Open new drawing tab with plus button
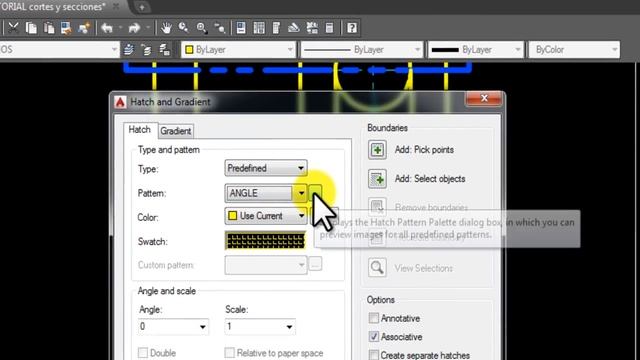The width and height of the screenshot is (640, 360). [142, 7]
